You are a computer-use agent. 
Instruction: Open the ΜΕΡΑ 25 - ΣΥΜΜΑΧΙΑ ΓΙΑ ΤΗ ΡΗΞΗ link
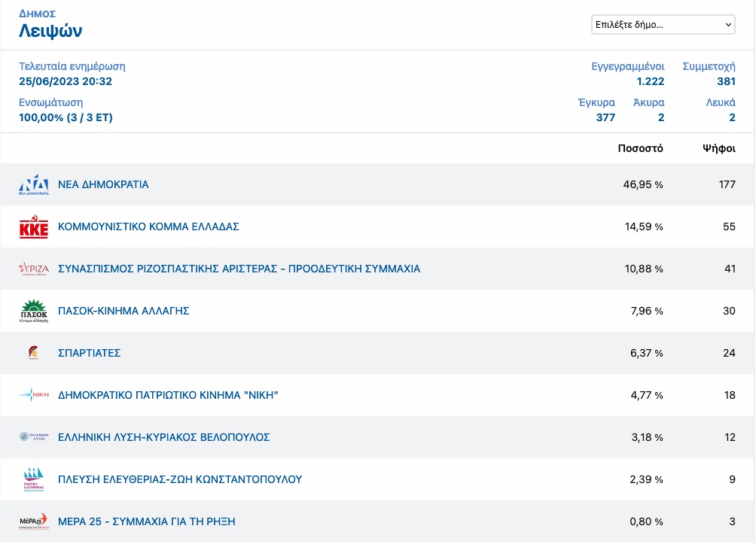coord(147,521)
